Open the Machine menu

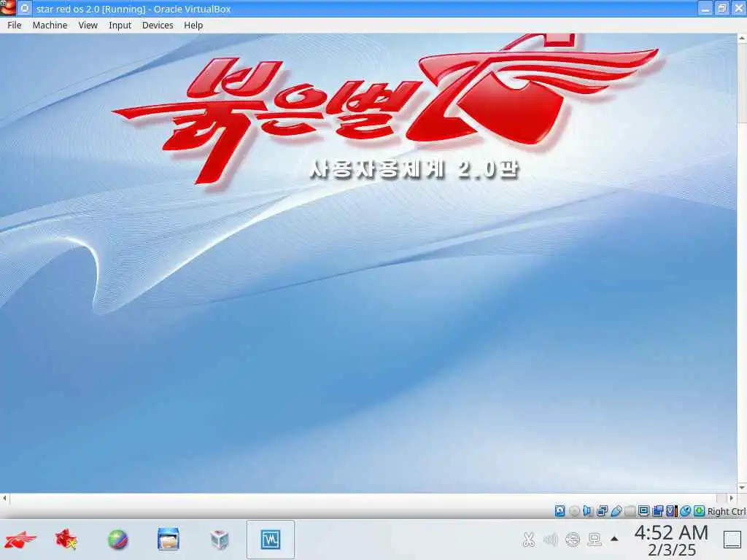(x=50, y=26)
